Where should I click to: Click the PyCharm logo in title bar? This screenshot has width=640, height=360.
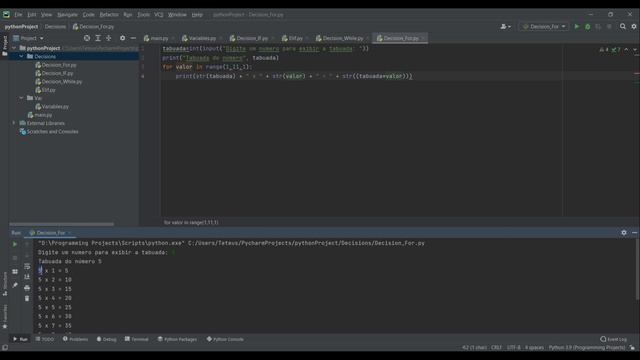point(6,14)
